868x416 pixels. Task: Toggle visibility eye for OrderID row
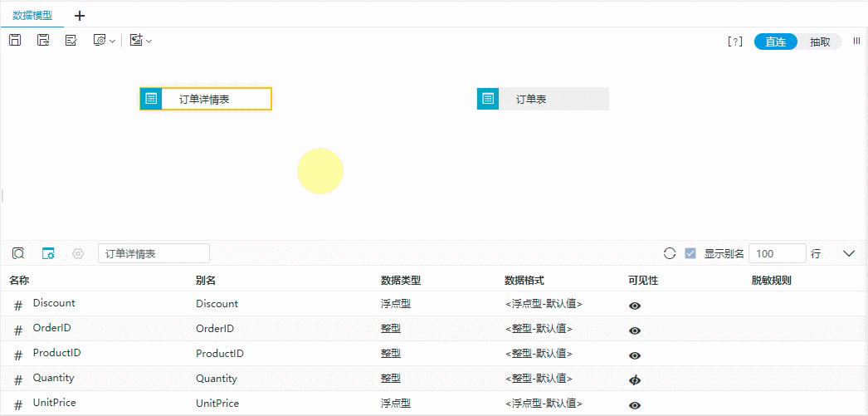pyautogui.click(x=635, y=330)
